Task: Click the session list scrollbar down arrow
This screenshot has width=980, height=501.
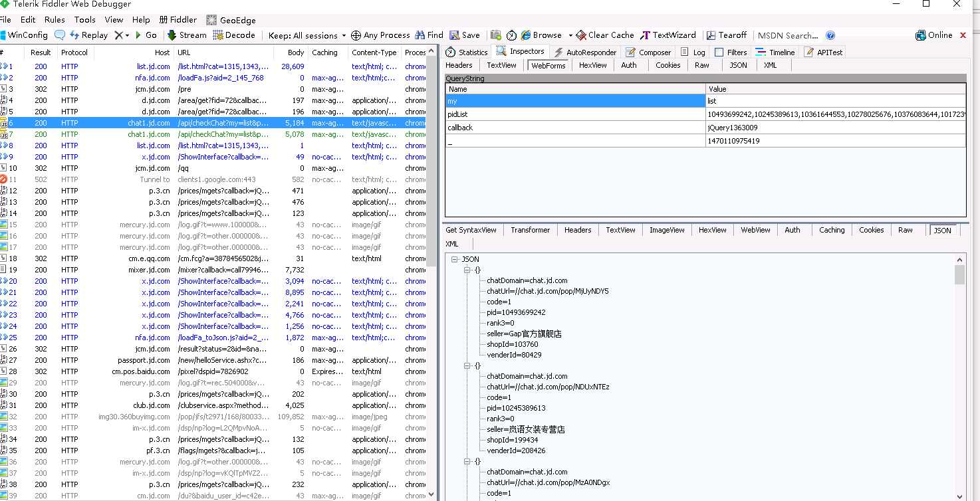Action: 432,495
